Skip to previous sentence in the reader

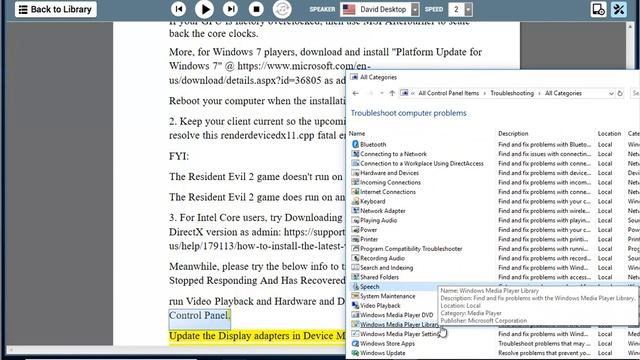tap(179, 9)
